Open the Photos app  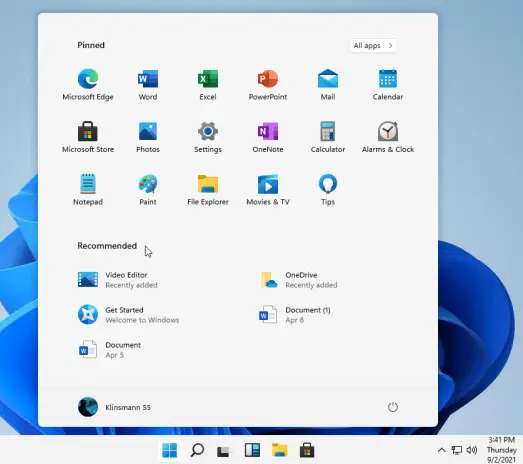click(x=148, y=137)
